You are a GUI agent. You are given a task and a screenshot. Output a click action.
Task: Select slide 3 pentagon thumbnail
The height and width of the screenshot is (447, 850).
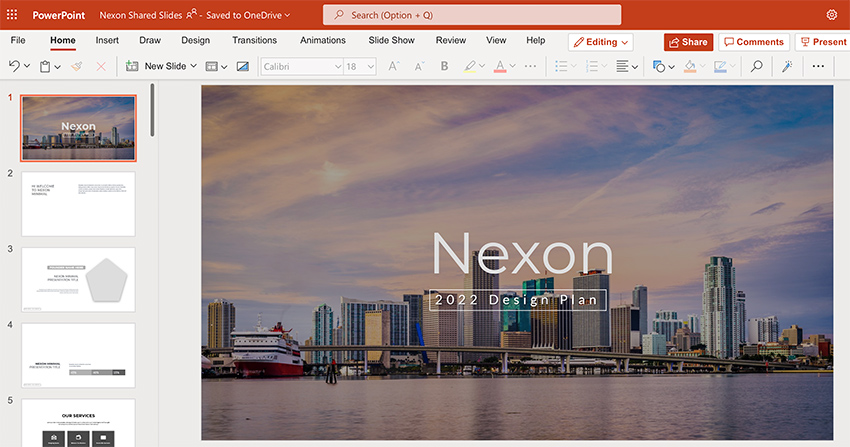pyautogui.click(x=79, y=280)
